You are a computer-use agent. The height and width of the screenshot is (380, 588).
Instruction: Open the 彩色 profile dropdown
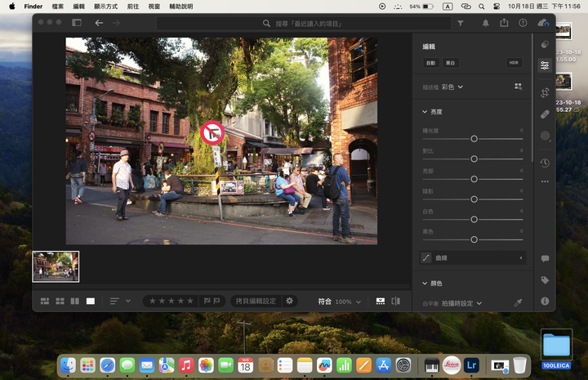pyautogui.click(x=452, y=87)
